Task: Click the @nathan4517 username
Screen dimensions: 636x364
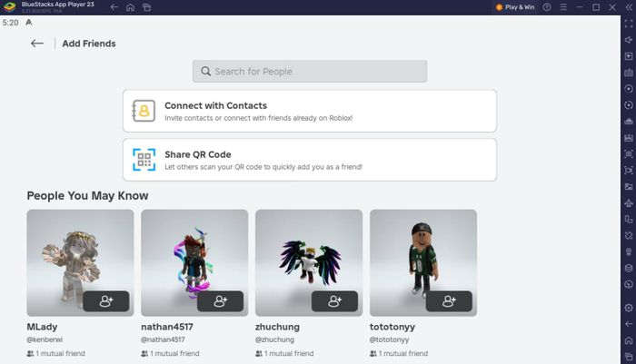Action: pos(163,339)
